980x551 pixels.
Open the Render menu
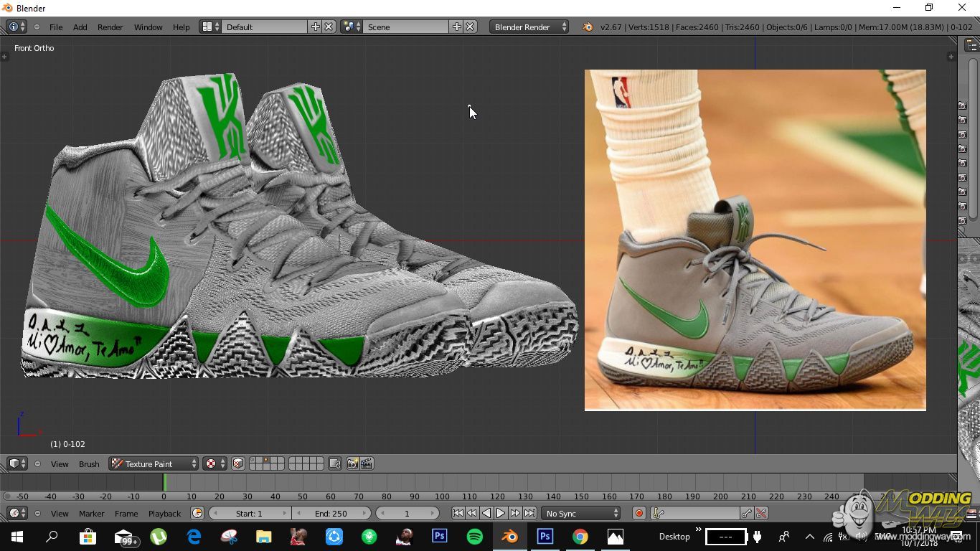110,27
